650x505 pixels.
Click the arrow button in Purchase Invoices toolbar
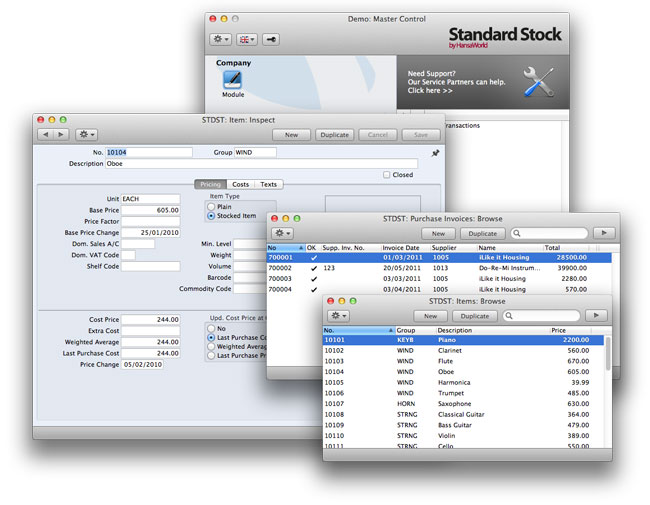pos(604,233)
